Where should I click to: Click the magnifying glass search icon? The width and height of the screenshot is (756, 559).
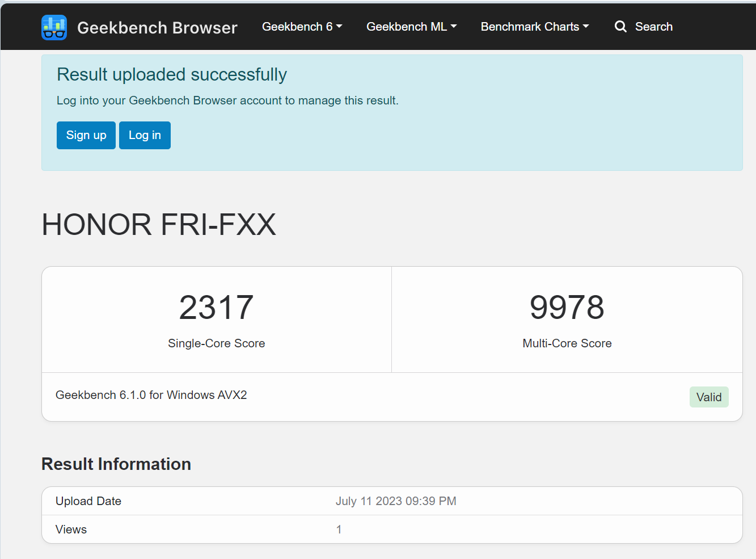621,27
